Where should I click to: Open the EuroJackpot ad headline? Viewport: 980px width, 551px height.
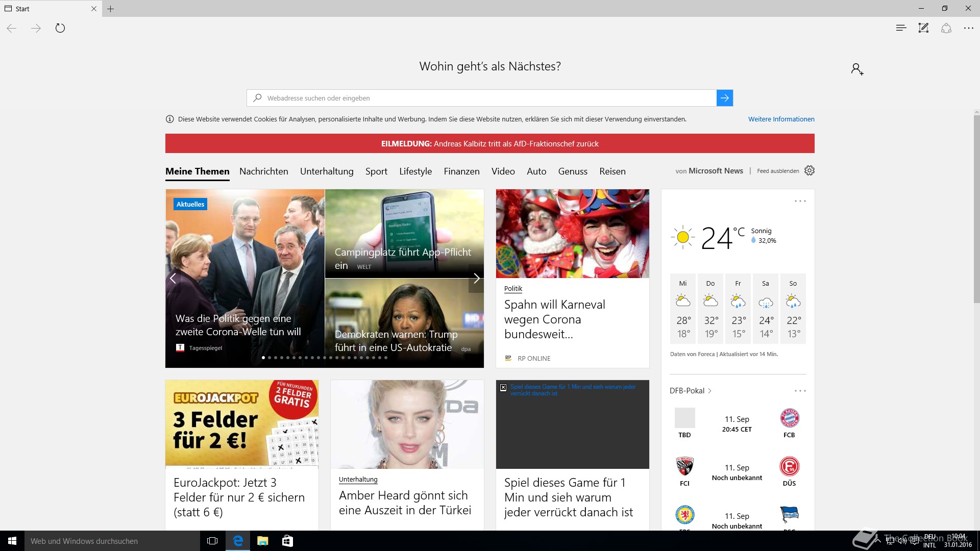[239, 497]
